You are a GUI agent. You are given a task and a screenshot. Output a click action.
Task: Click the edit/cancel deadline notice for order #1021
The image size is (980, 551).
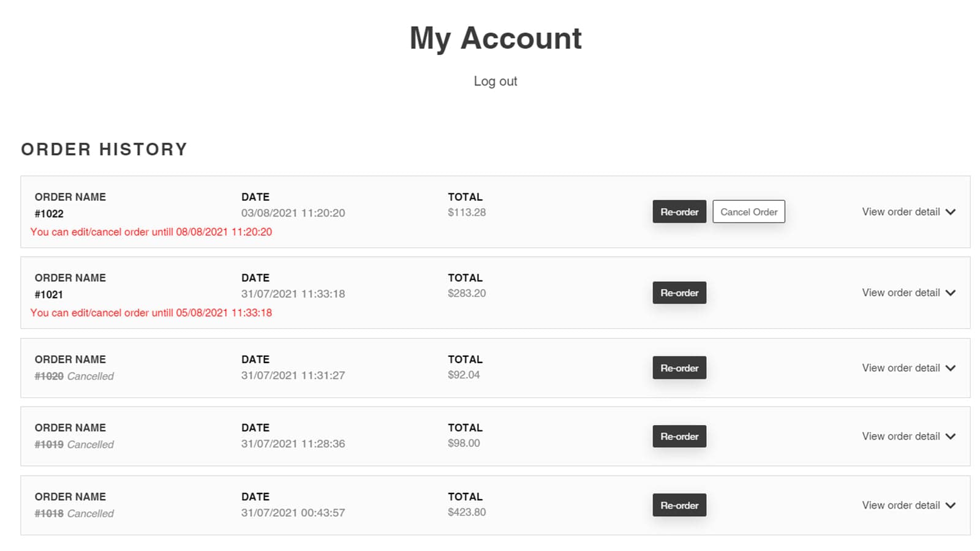151,313
